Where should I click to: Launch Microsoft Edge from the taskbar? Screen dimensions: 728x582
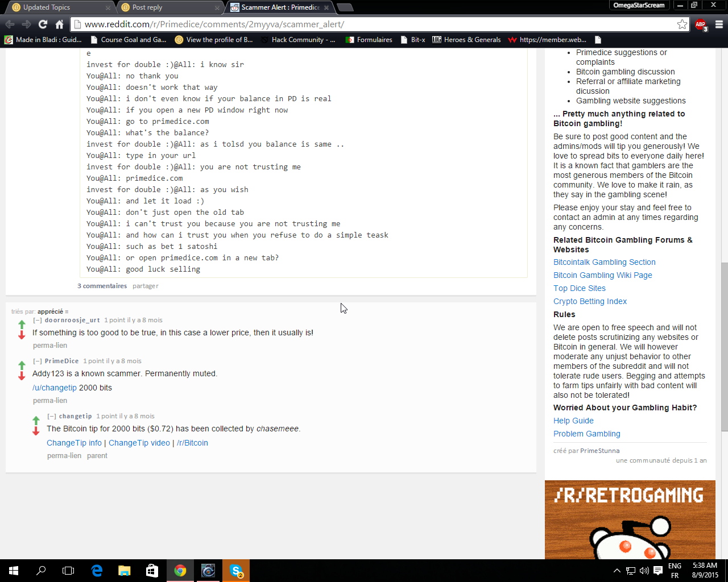pyautogui.click(x=97, y=571)
